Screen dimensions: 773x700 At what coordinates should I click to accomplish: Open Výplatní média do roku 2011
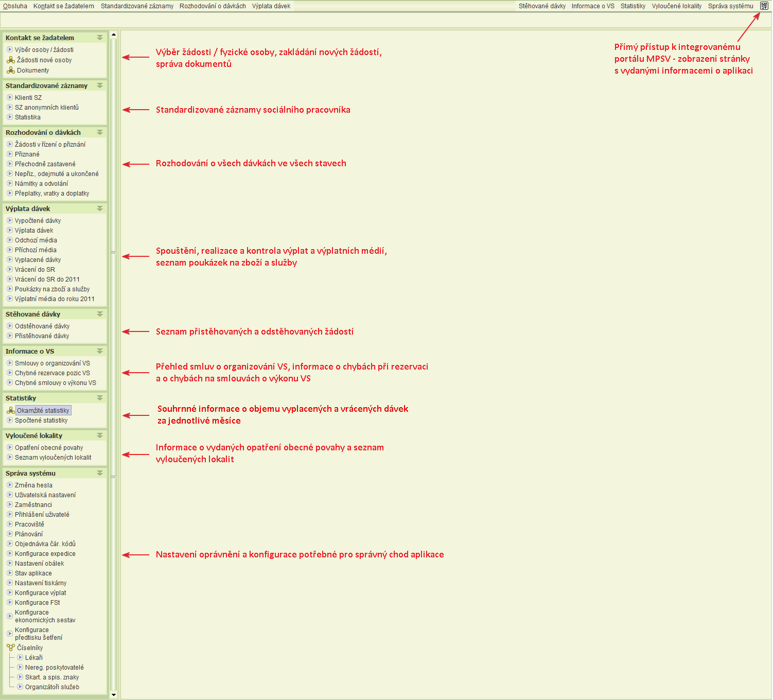coord(55,299)
